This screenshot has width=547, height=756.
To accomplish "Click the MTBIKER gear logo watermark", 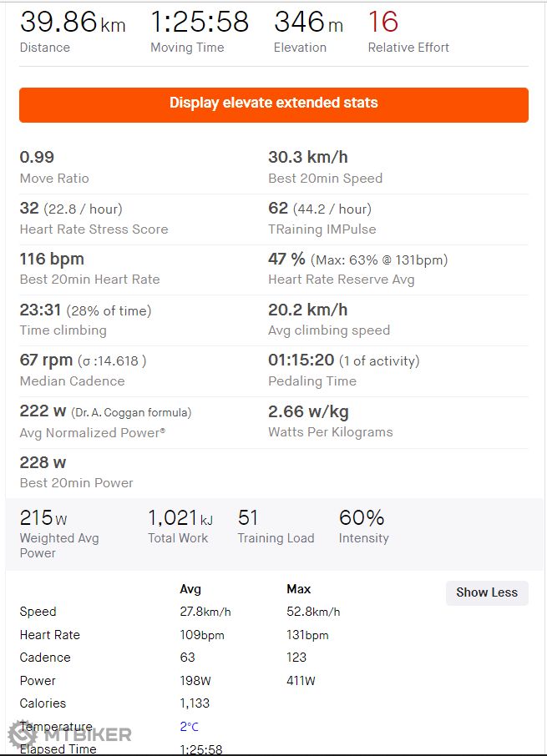I will pyautogui.click(x=23, y=734).
